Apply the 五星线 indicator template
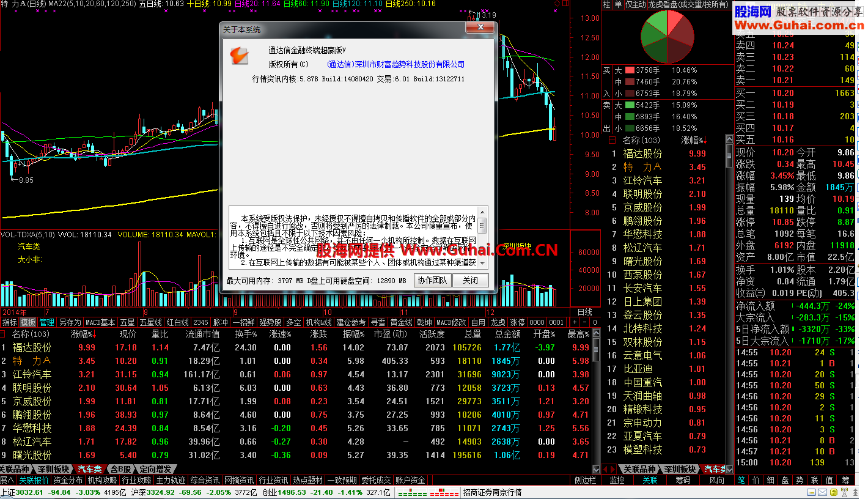Screen dimensions: 868x499 tap(150, 322)
